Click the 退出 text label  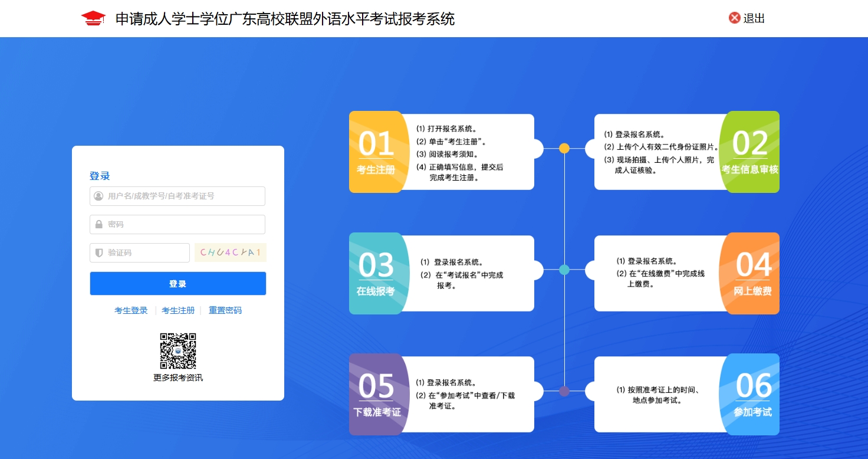[754, 18]
